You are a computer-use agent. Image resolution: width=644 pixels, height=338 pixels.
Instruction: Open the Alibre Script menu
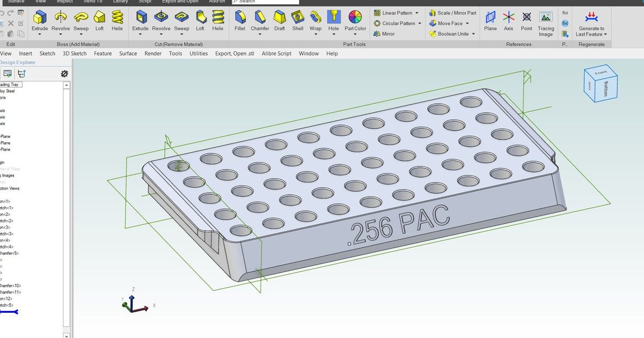pos(276,53)
